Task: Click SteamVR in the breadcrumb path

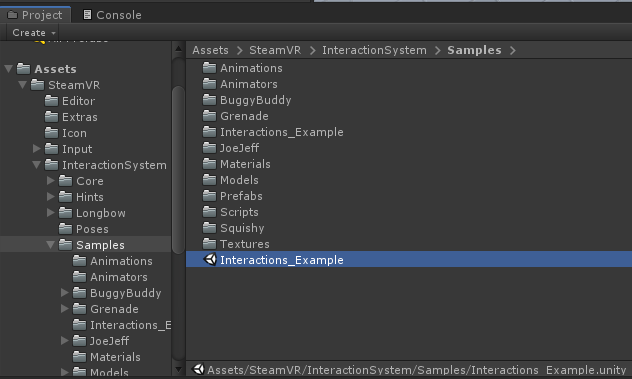Action: point(275,50)
